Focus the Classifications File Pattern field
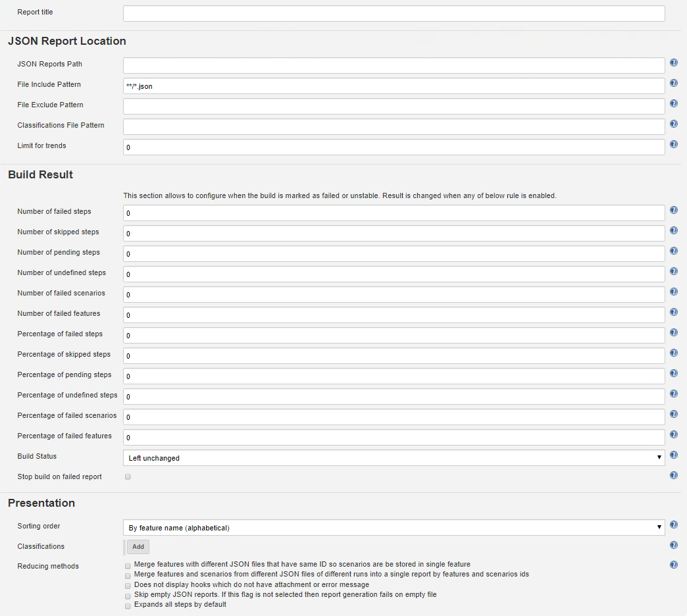687x616 pixels. pyautogui.click(x=394, y=126)
